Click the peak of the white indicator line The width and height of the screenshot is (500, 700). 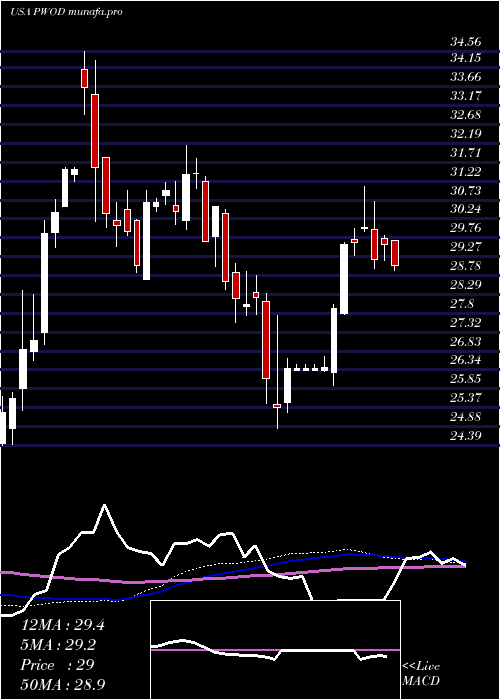click(104, 505)
